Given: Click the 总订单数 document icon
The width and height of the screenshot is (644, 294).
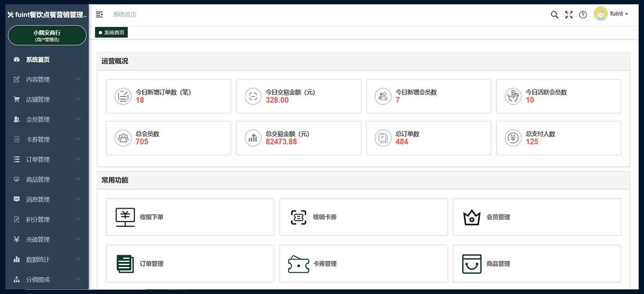Looking at the screenshot, I should click(383, 138).
